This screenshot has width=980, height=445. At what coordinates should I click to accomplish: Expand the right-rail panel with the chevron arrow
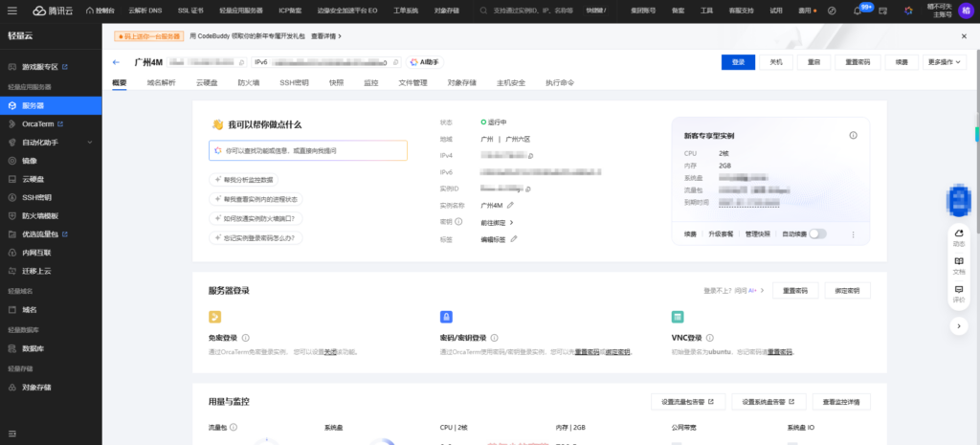coord(959,325)
